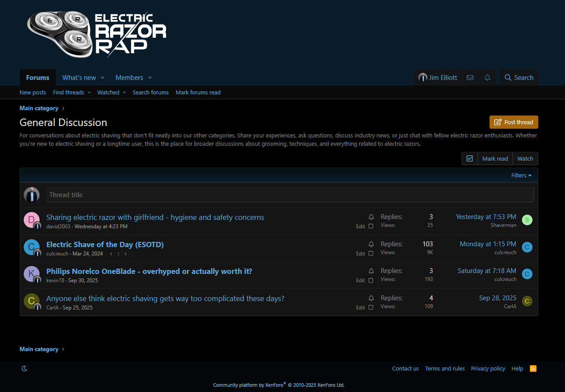565x392 pixels.
Task: Toggle dark mode moon icon in footer
Action: click(25, 369)
